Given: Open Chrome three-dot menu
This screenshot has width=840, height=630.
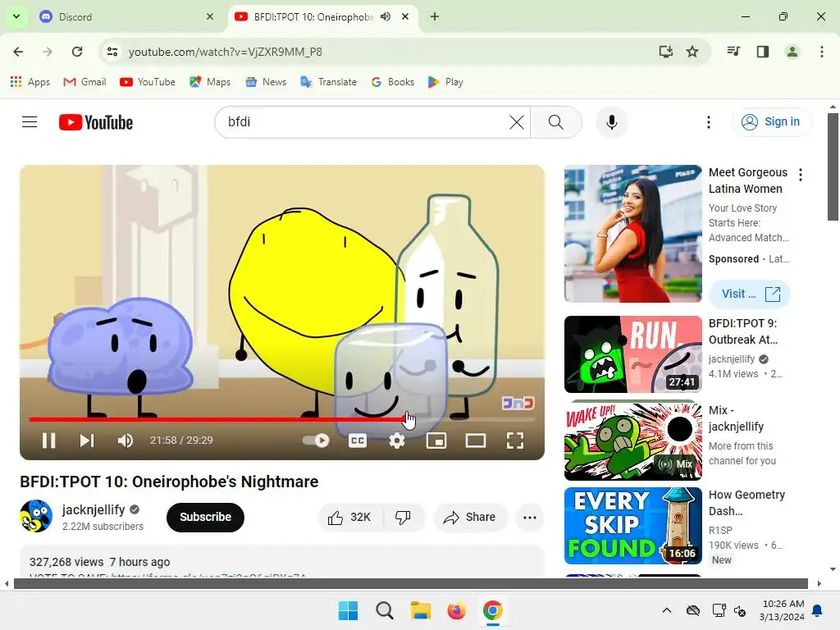Looking at the screenshot, I should pos(822,52).
